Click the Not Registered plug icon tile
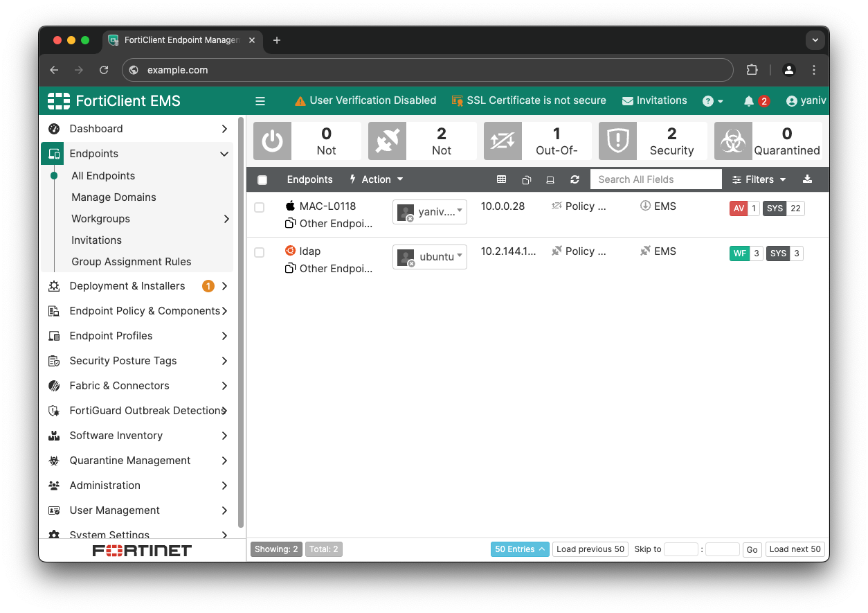The width and height of the screenshot is (868, 613). click(x=387, y=141)
